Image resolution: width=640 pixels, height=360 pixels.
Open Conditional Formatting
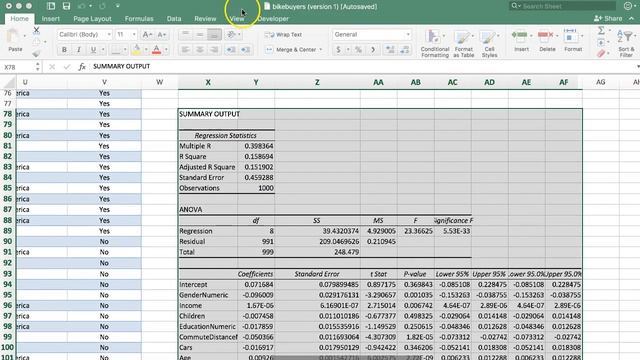434,43
